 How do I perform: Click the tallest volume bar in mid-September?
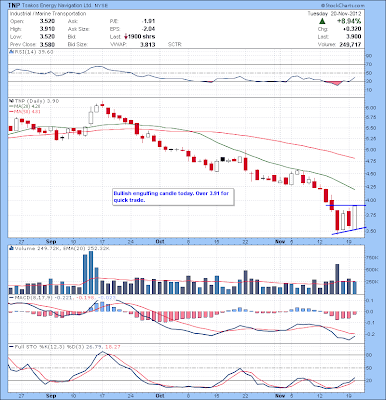[x=91, y=272]
